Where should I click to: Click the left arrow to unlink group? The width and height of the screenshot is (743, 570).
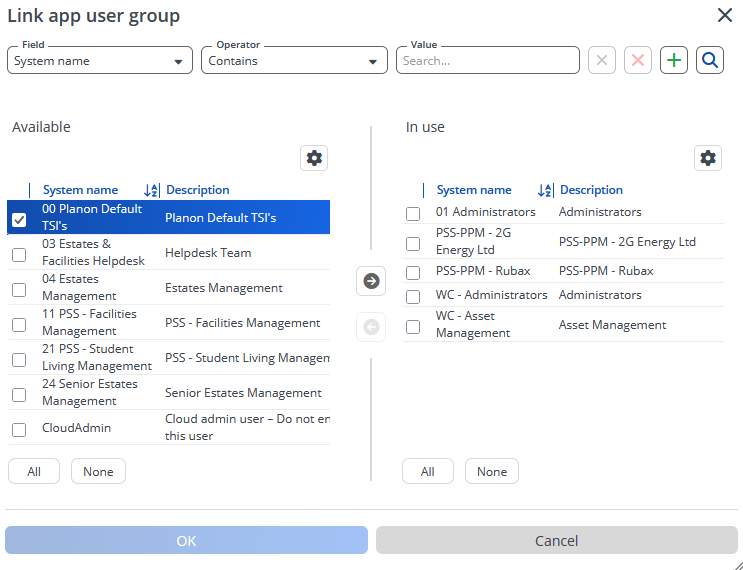tap(371, 327)
